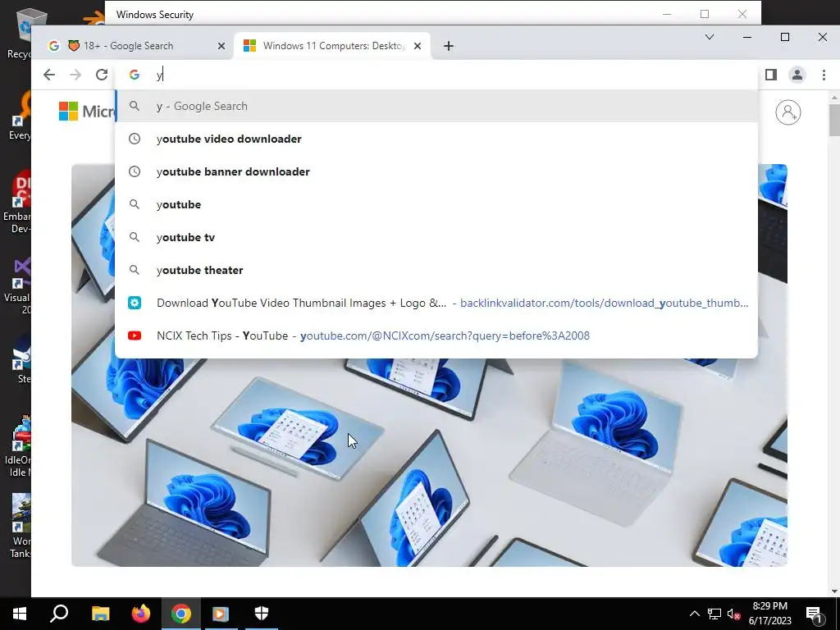This screenshot has height=630, width=840.
Task: Pick 'youtube video downloader' suggestion
Action: pyautogui.click(x=436, y=139)
